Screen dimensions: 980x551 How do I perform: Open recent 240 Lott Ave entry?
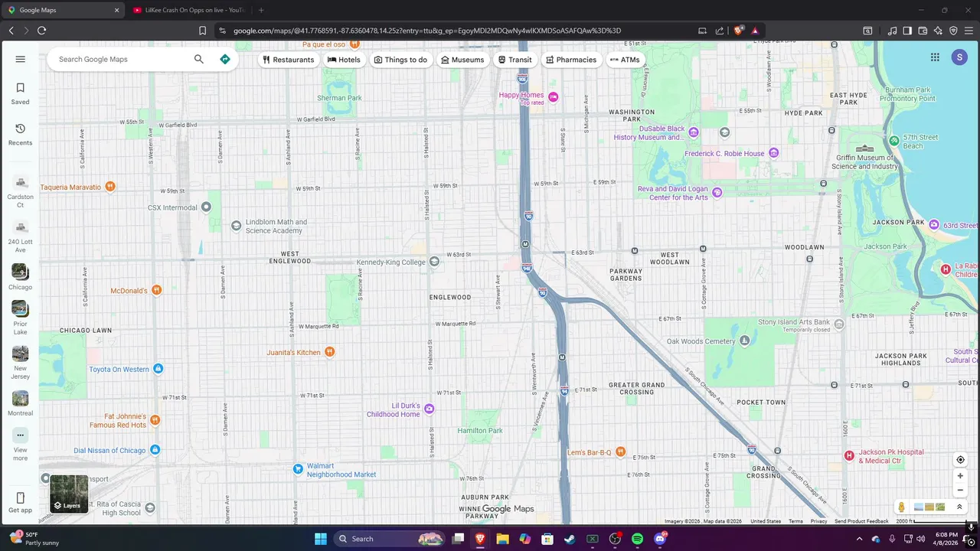pyautogui.click(x=21, y=236)
